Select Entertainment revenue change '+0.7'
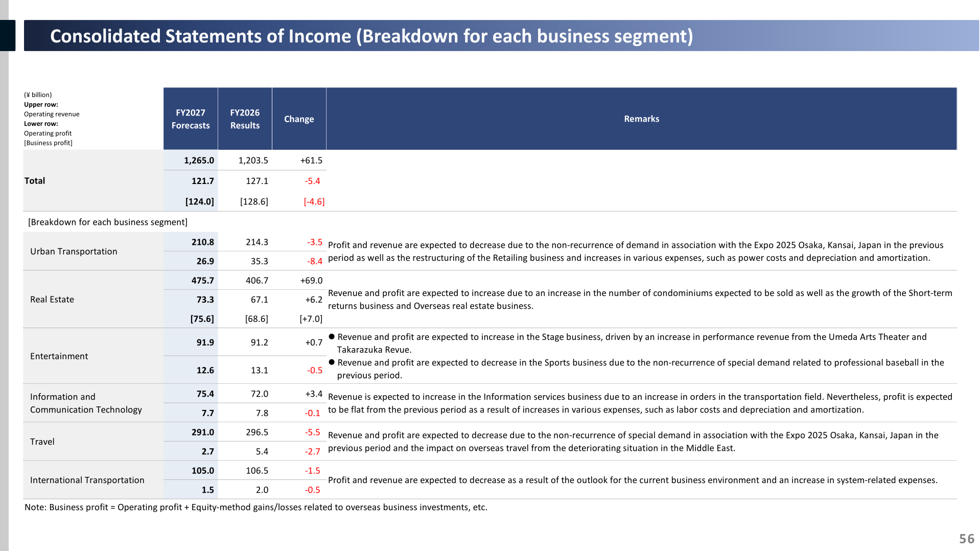The width and height of the screenshot is (980, 551). pyautogui.click(x=314, y=342)
